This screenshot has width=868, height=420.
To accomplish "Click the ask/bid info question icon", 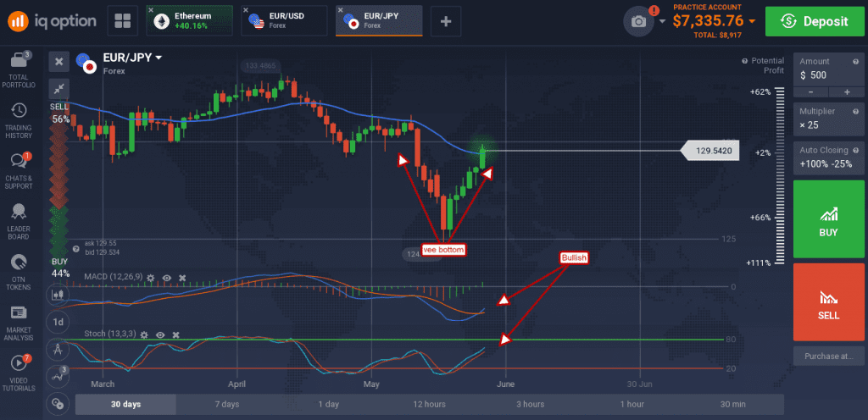I will pyautogui.click(x=75, y=249).
